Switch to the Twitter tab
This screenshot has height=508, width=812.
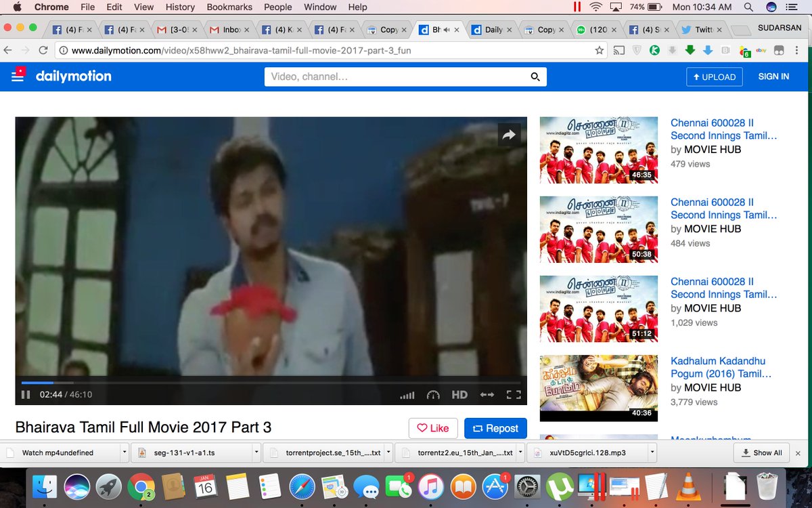click(701, 30)
